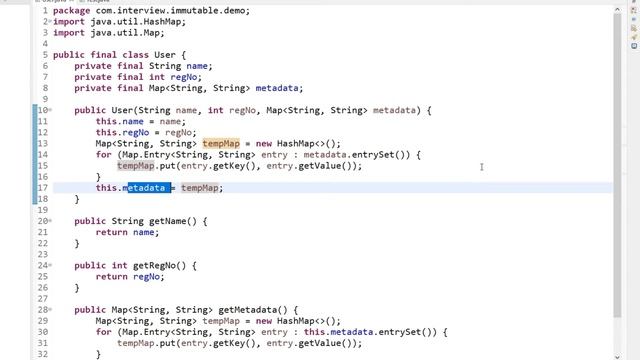
Task: Click the editor scrollbar down arrow
Action: pyautogui.click(x=617, y=357)
